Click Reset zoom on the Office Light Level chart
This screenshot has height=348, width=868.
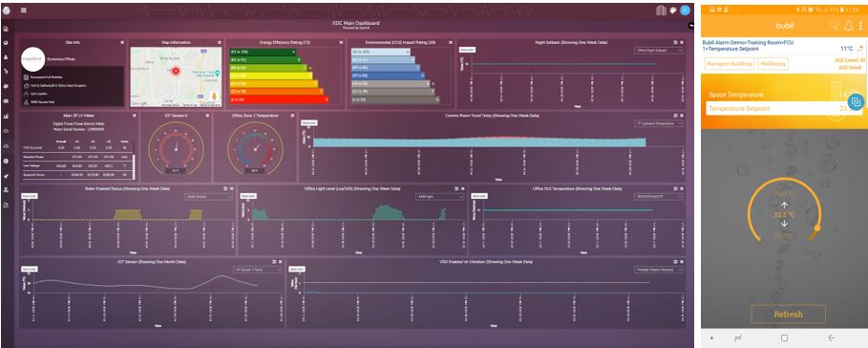(x=247, y=196)
